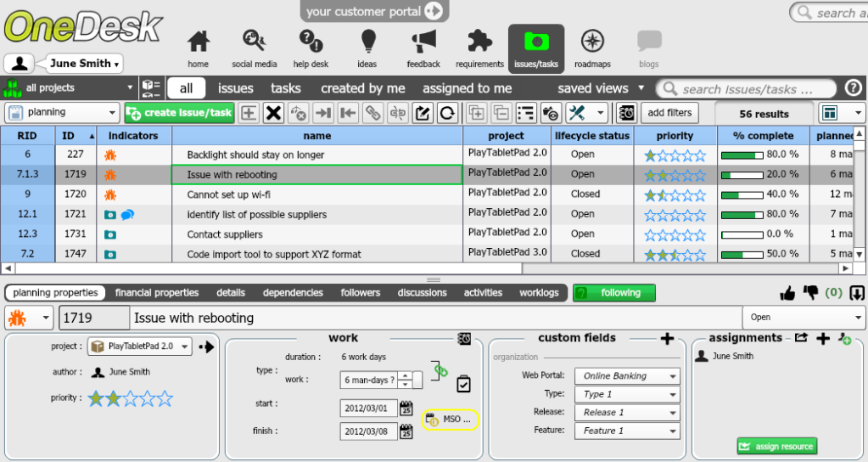This screenshot has height=462, width=868.
Task: Select the issues filter tab
Action: click(x=235, y=88)
